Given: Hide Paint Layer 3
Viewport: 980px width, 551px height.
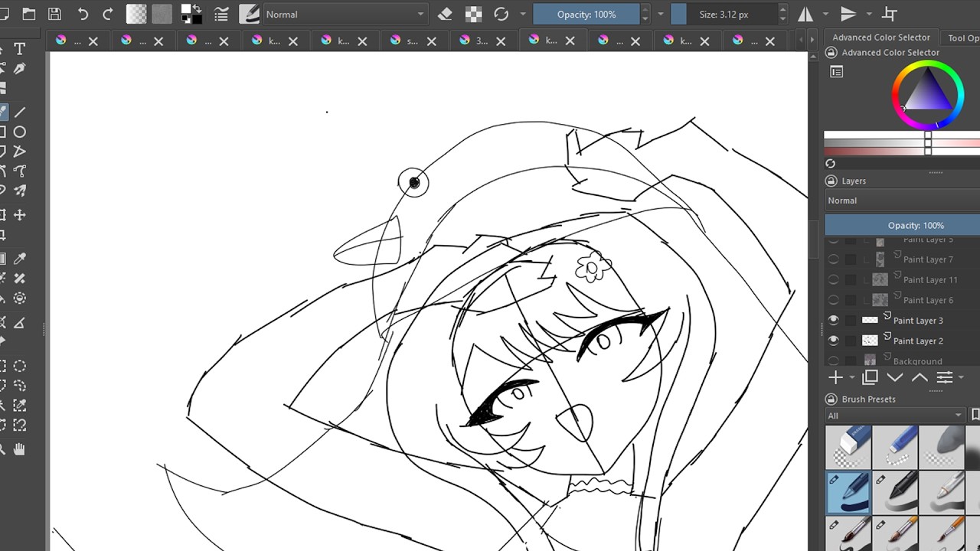Looking at the screenshot, I should (834, 320).
